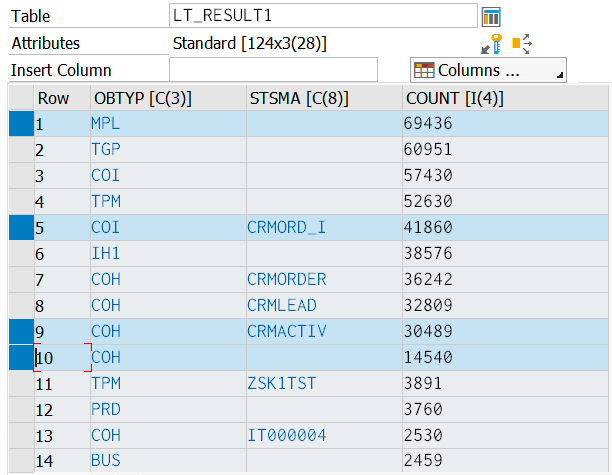Click the count value 32809
The image size is (612, 475).
505,306
